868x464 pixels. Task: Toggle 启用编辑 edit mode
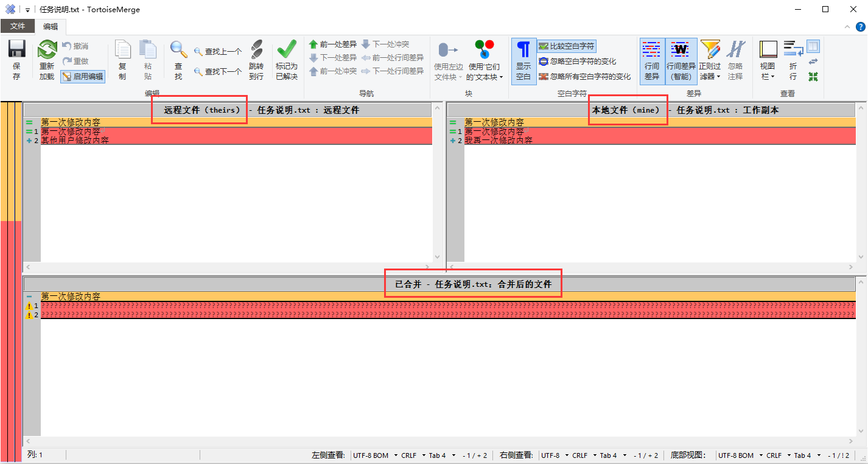[83, 77]
